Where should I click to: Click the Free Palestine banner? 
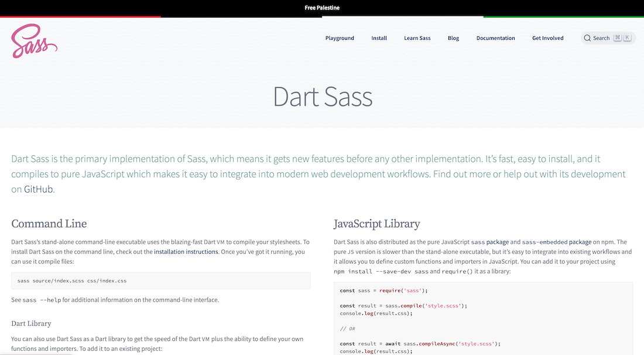[322, 8]
